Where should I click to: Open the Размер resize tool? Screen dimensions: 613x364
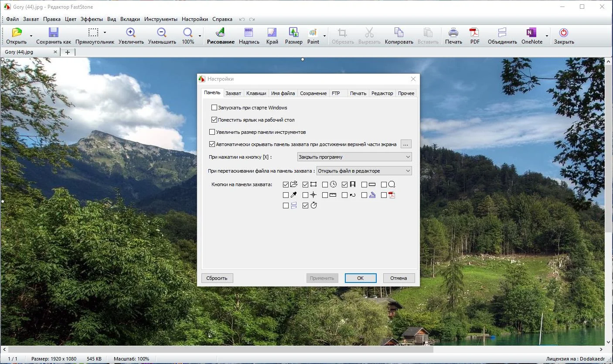[x=293, y=32]
